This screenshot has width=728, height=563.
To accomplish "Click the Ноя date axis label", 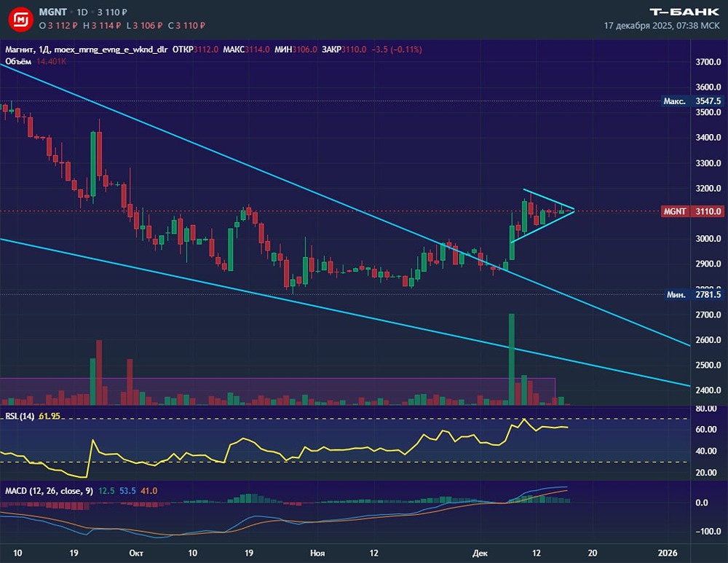I will pyautogui.click(x=317, y=553).
